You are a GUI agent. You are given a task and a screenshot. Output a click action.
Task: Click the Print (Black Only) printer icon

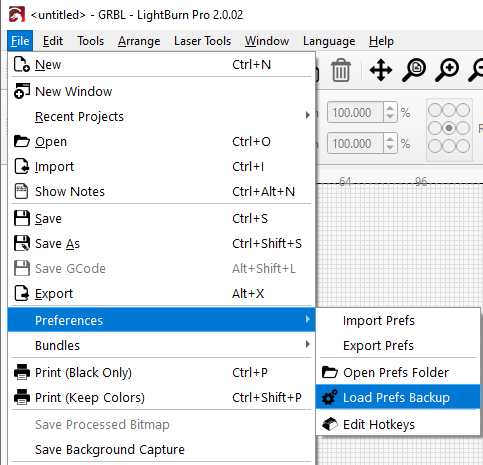[22, 372]
